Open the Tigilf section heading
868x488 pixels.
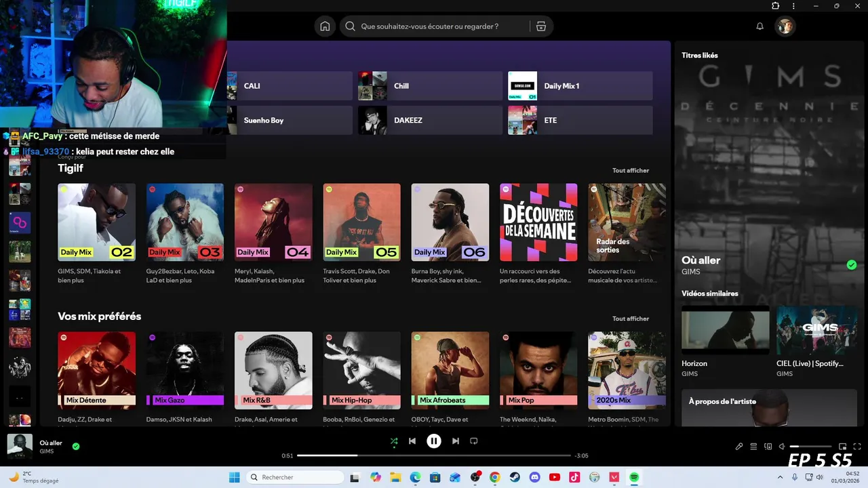(71, 168)
